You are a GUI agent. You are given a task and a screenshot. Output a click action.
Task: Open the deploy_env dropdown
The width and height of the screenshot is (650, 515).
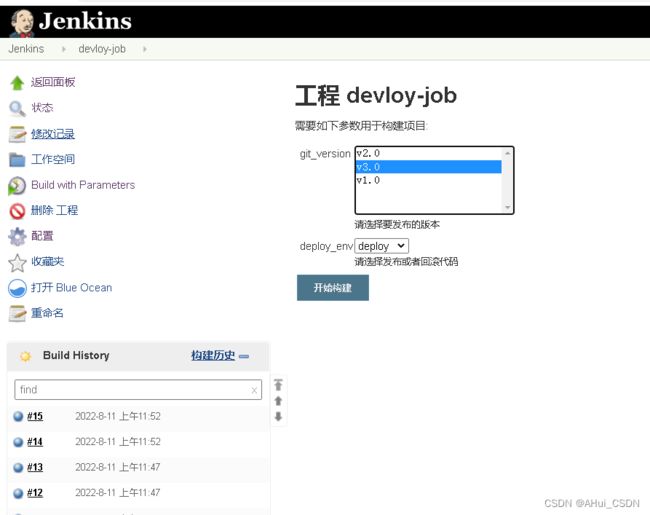tap(381, 246)
